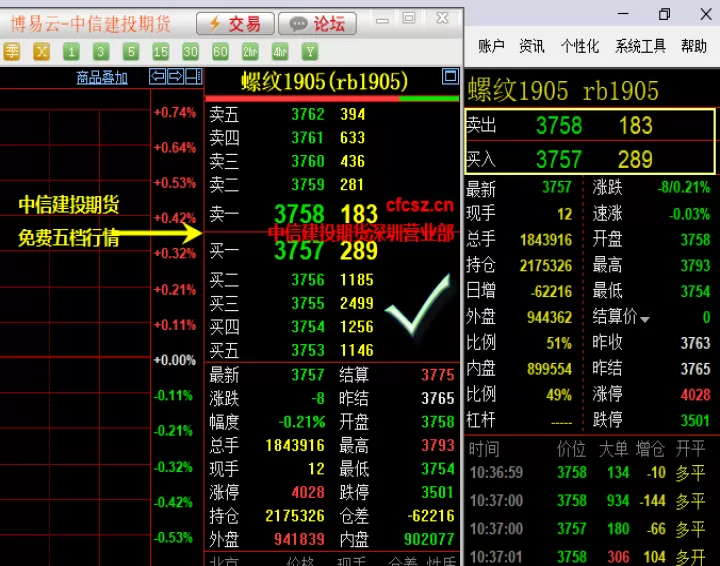Image resolution: width=720 pixels, height=566 pixels.
Task: Click the 卖出 3758 quote row
Action: pos(590,125)
